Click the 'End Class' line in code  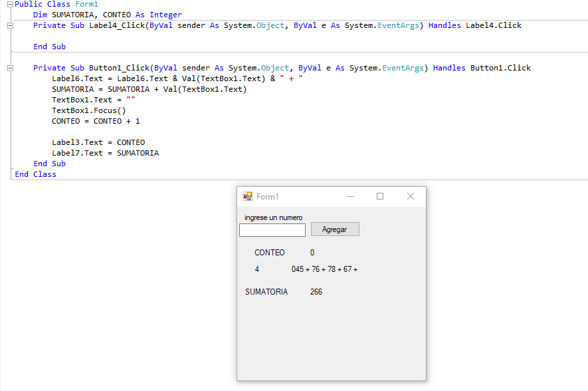35,174
